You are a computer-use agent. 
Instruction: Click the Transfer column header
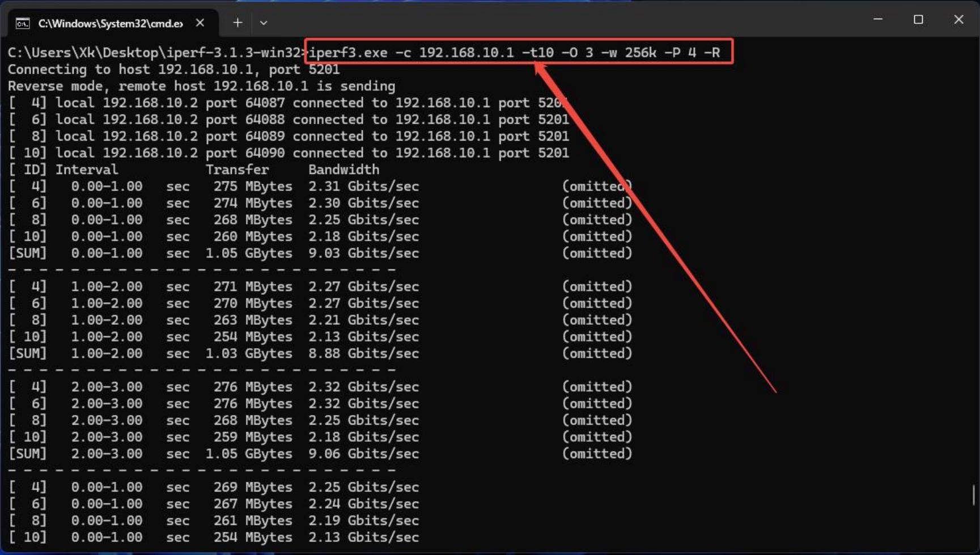pyautogui.click(x=237, y=170)
